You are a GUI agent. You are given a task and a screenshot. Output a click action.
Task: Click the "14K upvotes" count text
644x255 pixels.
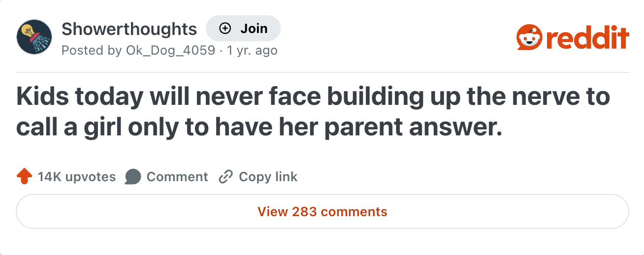coord(77,177)
